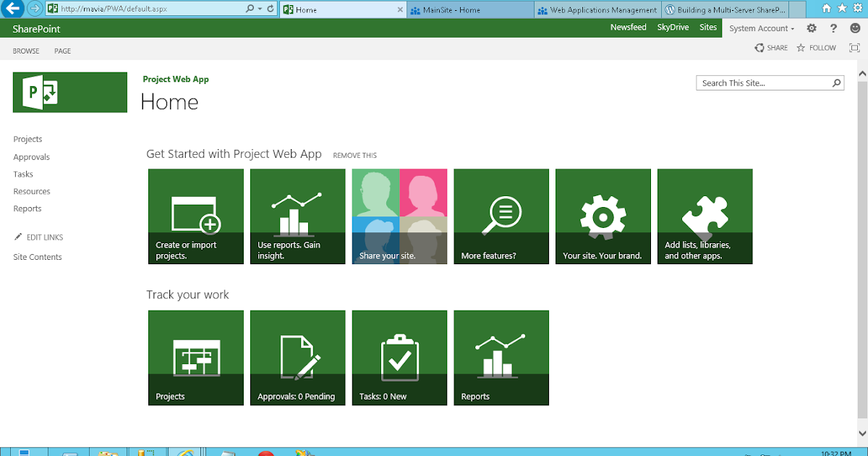Open the PAGE ribbon tab
The height and width of the screenshot is (456, 868).
tap(63, 51)
